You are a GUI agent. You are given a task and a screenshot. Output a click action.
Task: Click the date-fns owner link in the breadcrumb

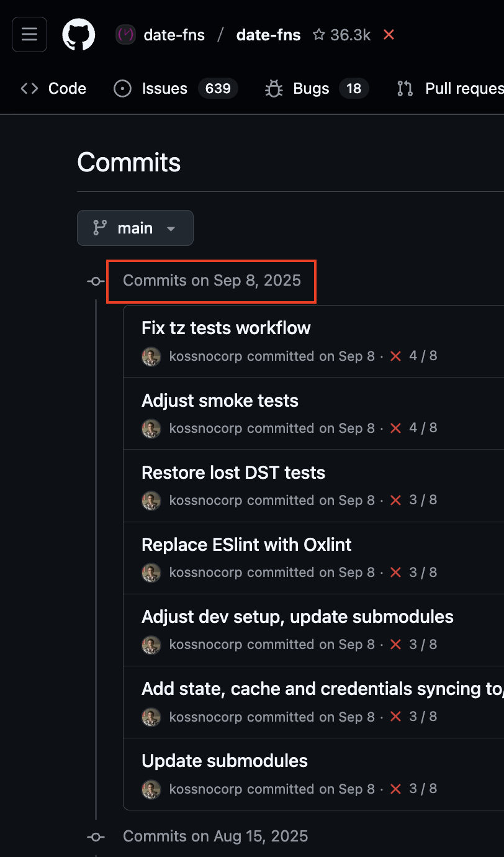coord(174,35)
